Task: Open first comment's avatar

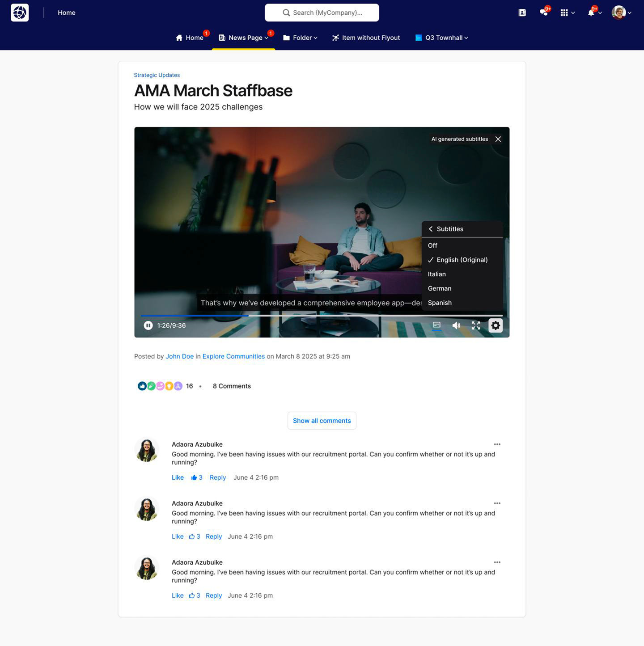Action: click(x=147, y=450)
